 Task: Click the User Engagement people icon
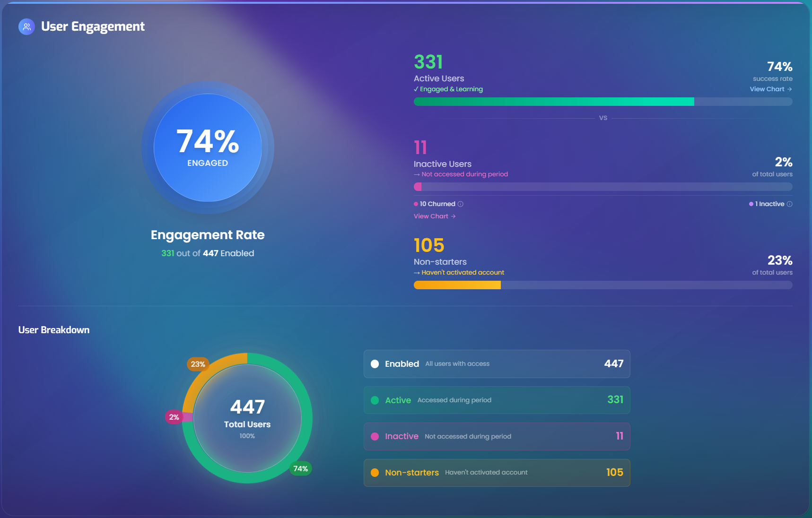26,26
